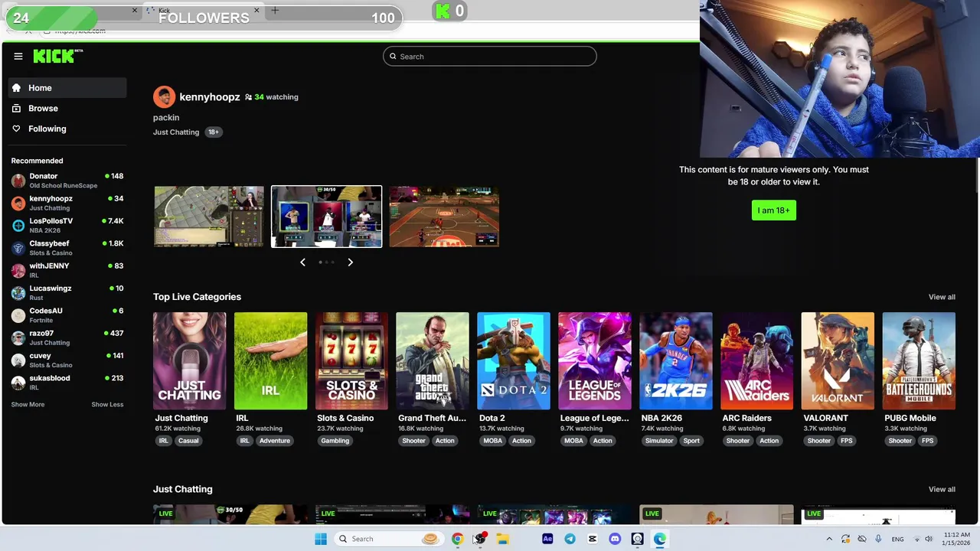980x551 pixels.
Task: Open Telegram from taskbar
Action: point(570,539)
